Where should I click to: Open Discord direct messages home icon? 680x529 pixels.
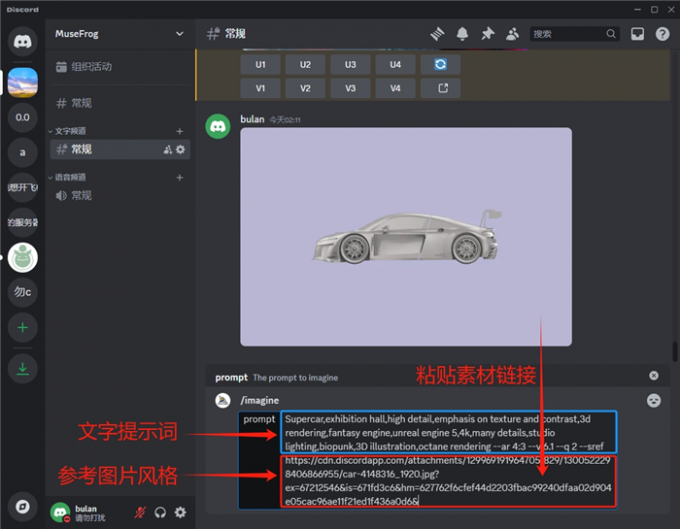(23, 41)
